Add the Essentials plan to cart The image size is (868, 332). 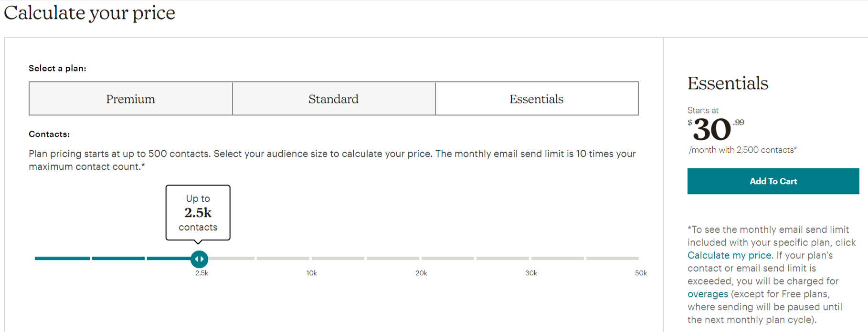(773, 181)
